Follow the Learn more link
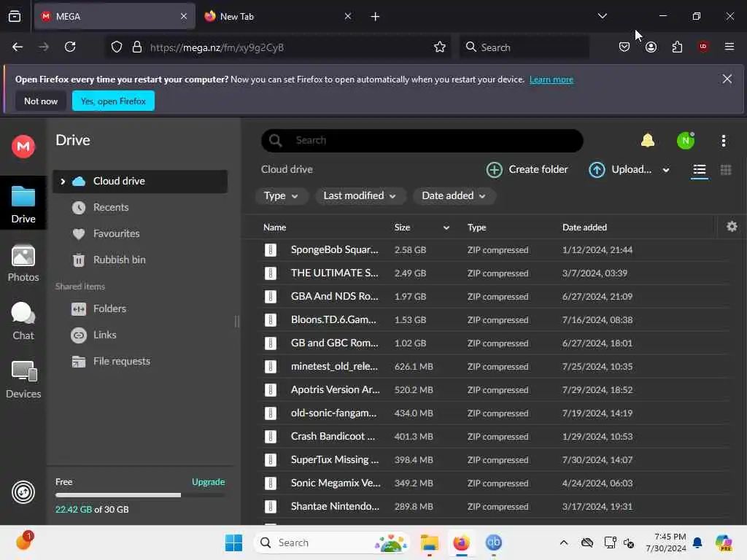Image resolution: width=747 pixels, height=560 pixels. (x=551, y=79)
